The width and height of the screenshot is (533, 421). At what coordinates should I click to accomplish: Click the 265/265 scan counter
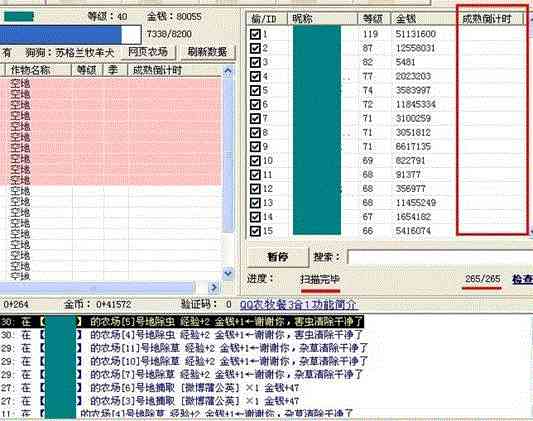click(x=482, y=279)
